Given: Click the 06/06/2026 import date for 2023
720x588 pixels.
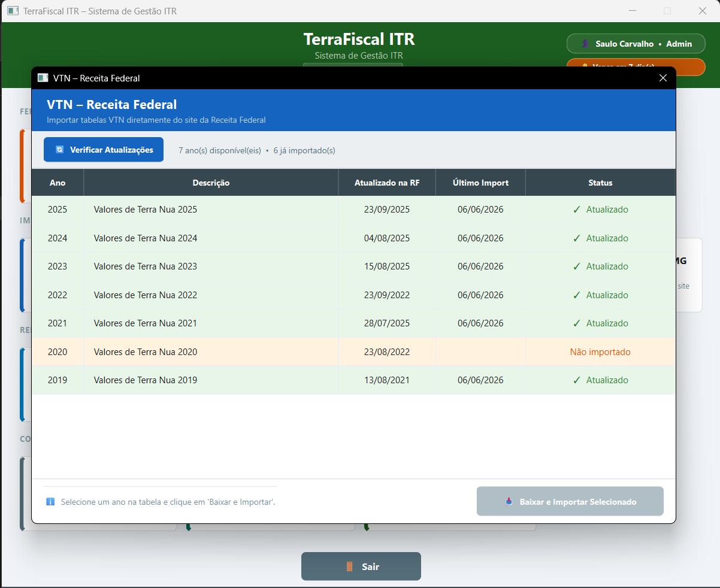Looking at the screenshot, I should pos(480,266).
